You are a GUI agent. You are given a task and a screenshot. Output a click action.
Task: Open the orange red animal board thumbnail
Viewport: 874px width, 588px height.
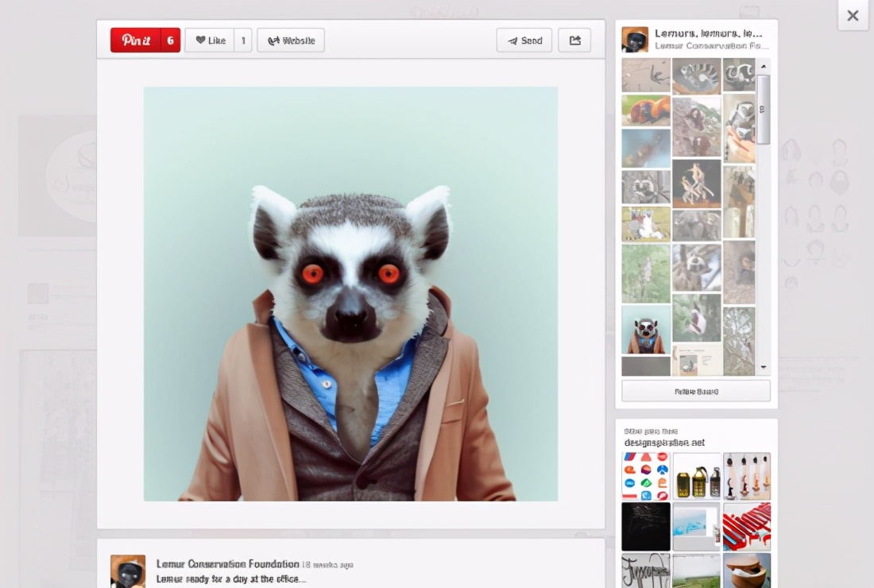(x=646, y=110)
